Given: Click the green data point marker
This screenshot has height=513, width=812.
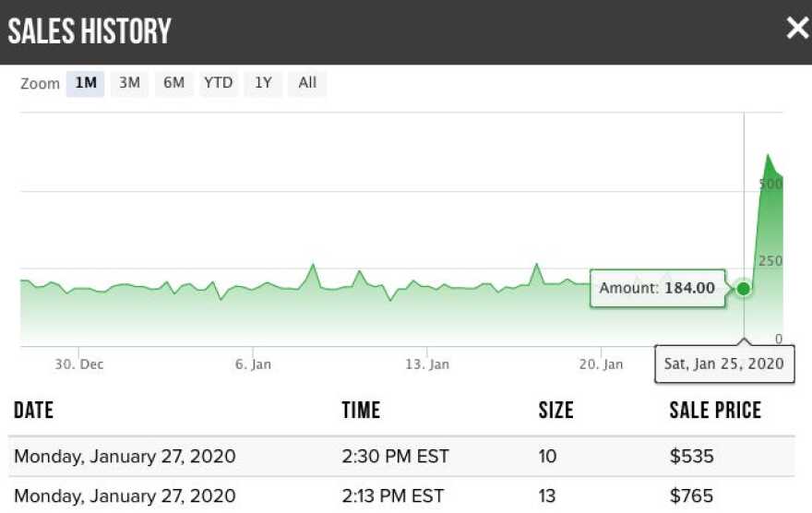Looking at the screenshot, I should pyautogui.click(x=744, y=289).
